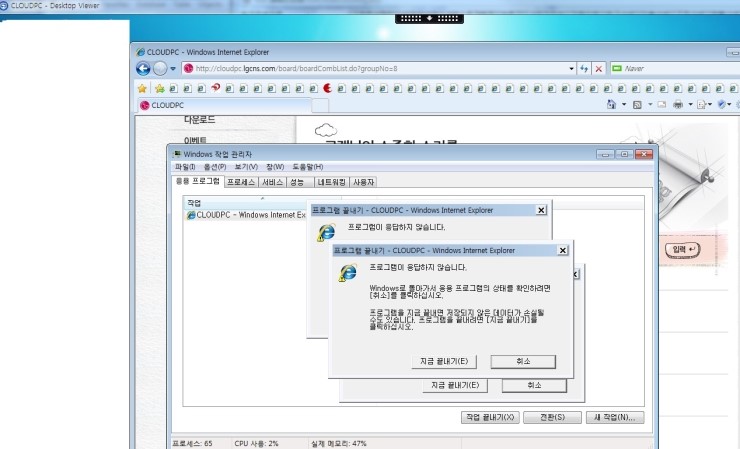Image resolution: width=740 pixels, height=449 pixels.
Task: Open the Safety shield menu icon
Action: [723, 104]
